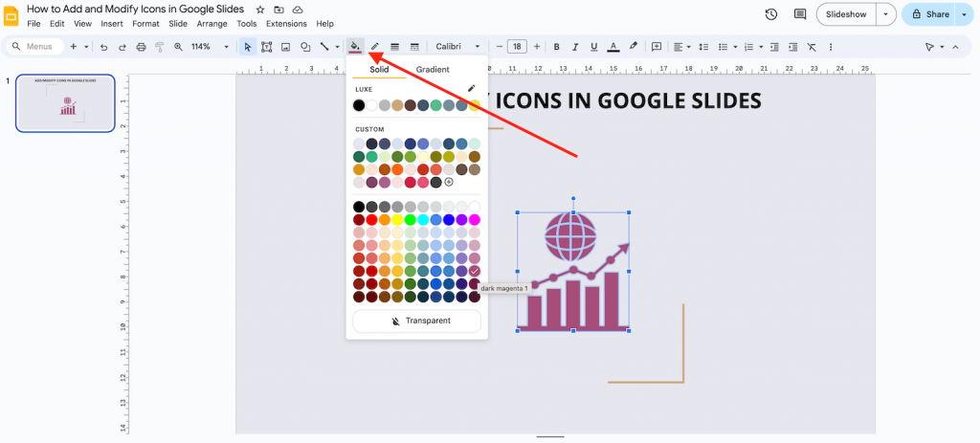980x443 pixels.
Task: Click Decrease indent icon
Action: (774, 47)
